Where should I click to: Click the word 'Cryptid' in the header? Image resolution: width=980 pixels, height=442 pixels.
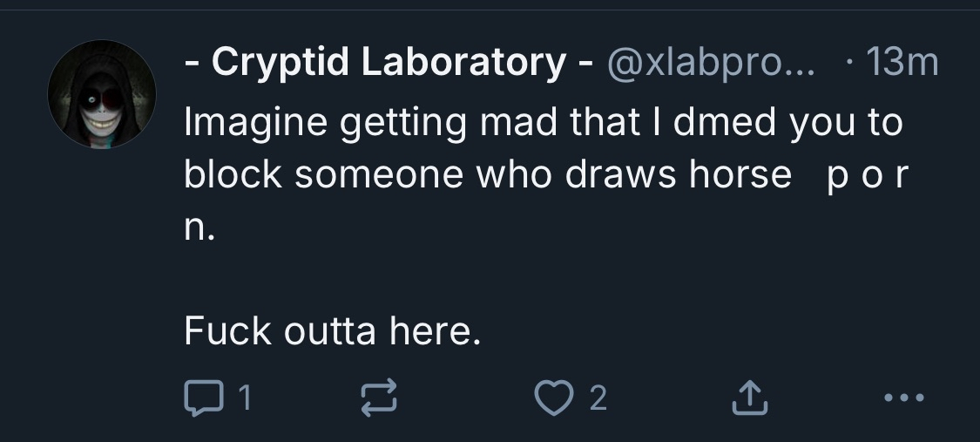(x=280, y=63)
